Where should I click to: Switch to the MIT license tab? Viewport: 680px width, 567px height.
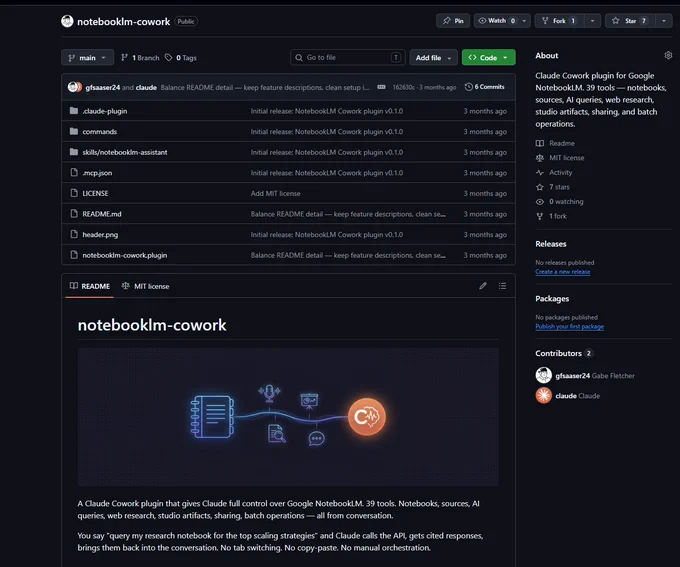click(x=146, y=286)
